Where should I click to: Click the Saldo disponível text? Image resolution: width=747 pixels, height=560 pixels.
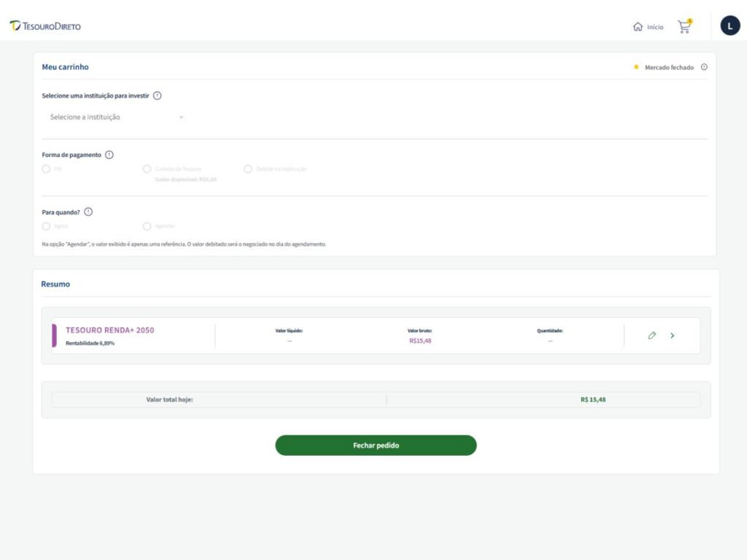pos(186,179)
